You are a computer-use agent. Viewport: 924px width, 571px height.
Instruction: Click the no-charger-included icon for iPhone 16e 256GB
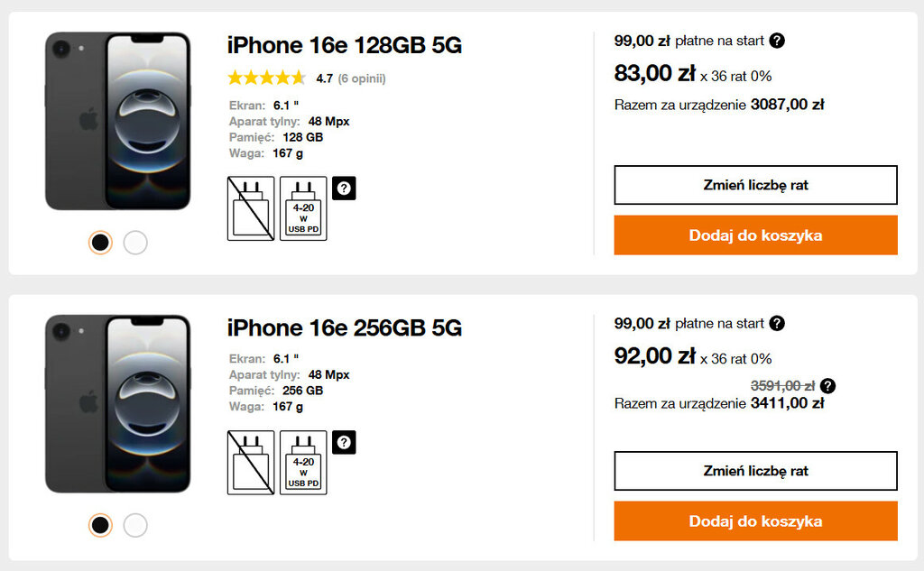(x=251, y=463)
